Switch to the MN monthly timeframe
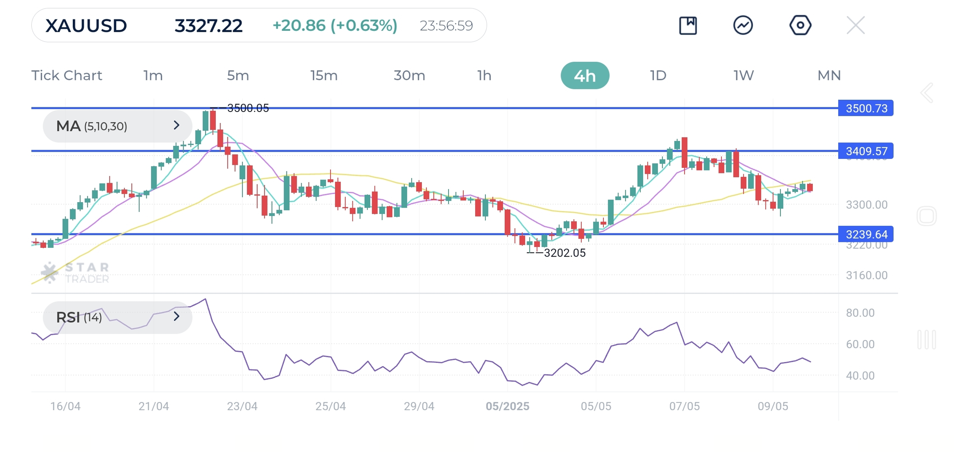980x452 pixels. coord(829,75)
